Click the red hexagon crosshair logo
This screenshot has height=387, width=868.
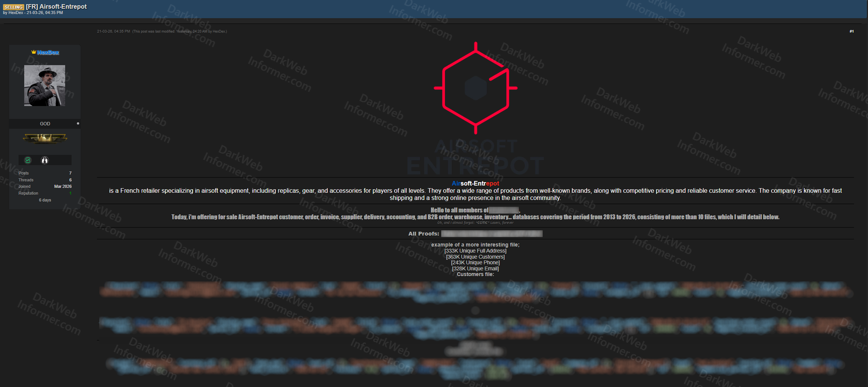[475, 88]
